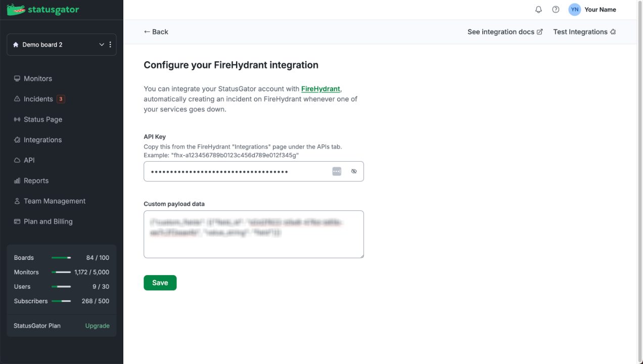The image size is (643, 364).
Task: Open the board three-dot options menu
Action: [110, 44]
